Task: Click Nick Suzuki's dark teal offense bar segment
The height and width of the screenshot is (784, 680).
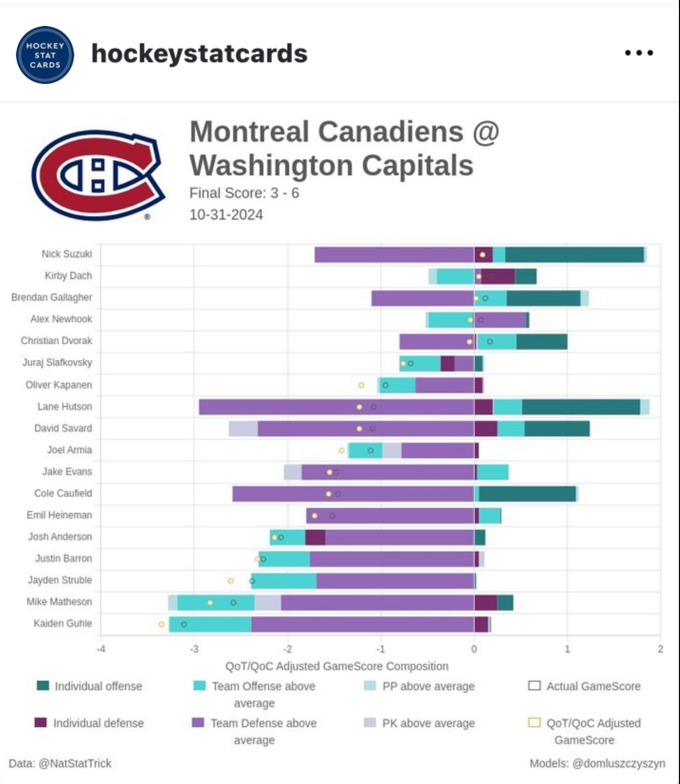Action: [575, 253]
